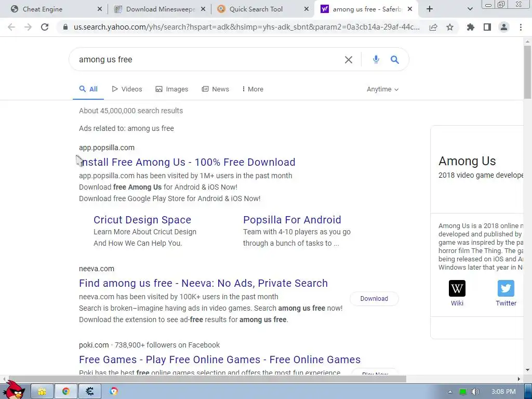This screenshot has width=532, height=399.
Task: Click the Angry Birds start button icon
Action: click(14, 390)
